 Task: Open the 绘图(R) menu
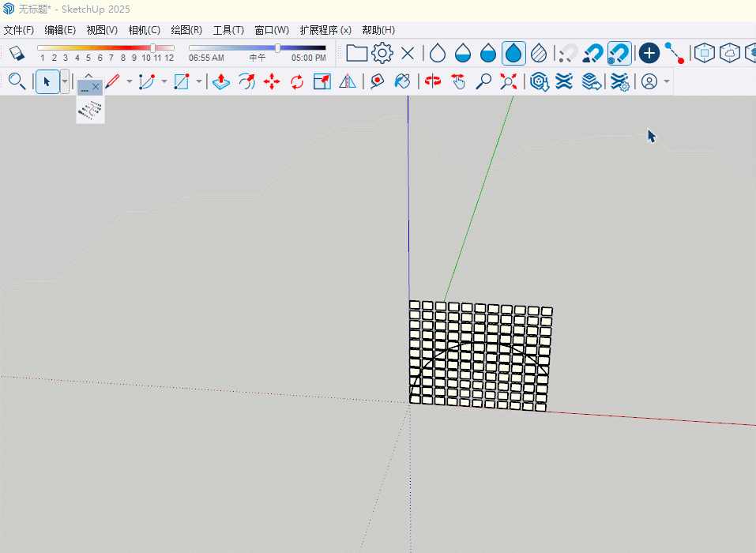(x=186, y=30)
